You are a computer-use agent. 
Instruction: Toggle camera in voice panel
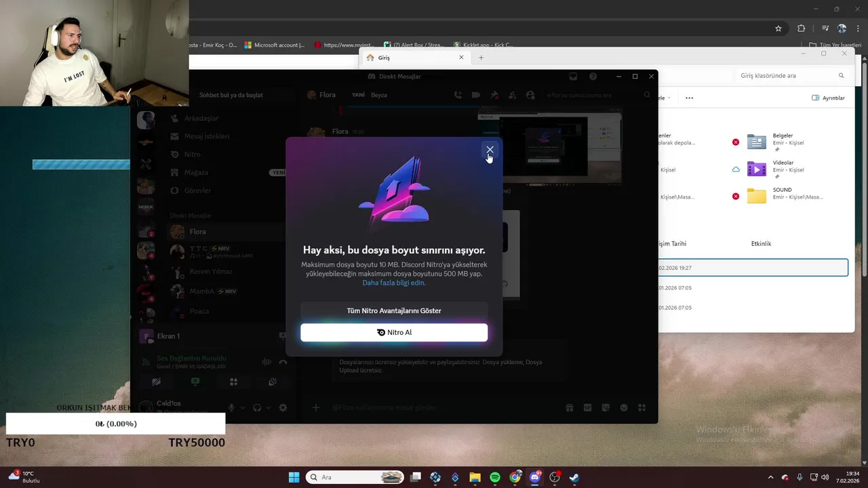click(x=157, y=382)
